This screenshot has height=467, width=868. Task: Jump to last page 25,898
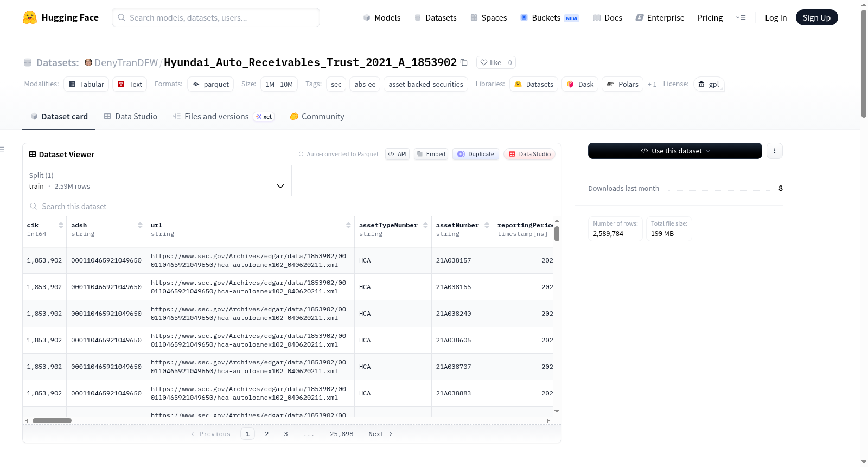pos(342,434)
